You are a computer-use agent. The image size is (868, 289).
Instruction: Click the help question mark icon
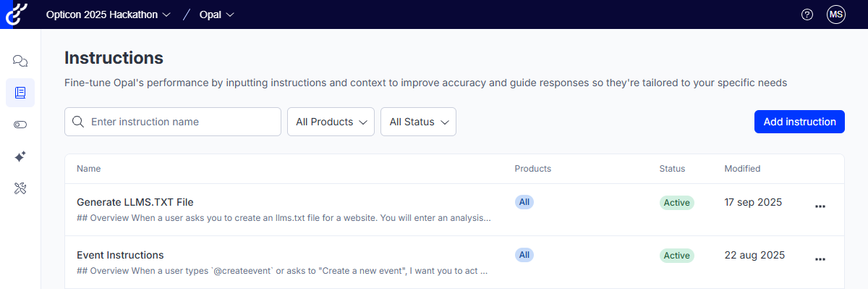pyautogui.click(x=807, y=14)
